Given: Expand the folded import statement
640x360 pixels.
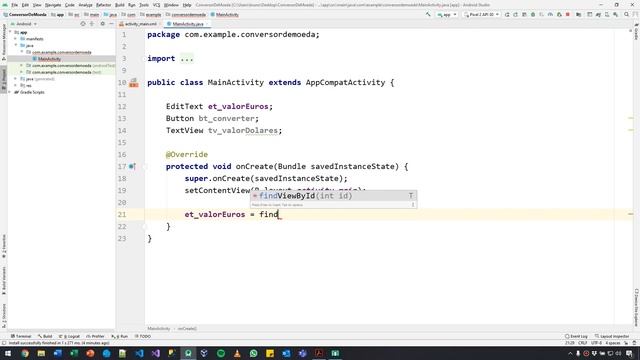Looking at the screenshot, I should click(187, 58).
